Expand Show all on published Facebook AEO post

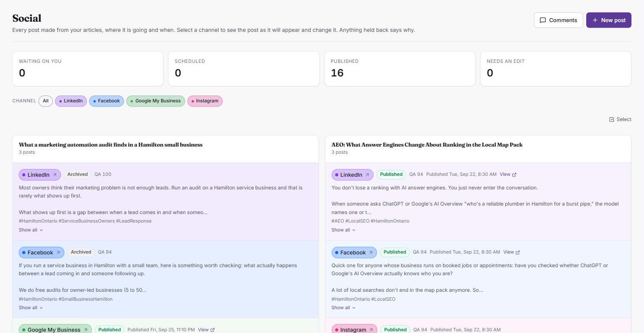coord(344,308)
